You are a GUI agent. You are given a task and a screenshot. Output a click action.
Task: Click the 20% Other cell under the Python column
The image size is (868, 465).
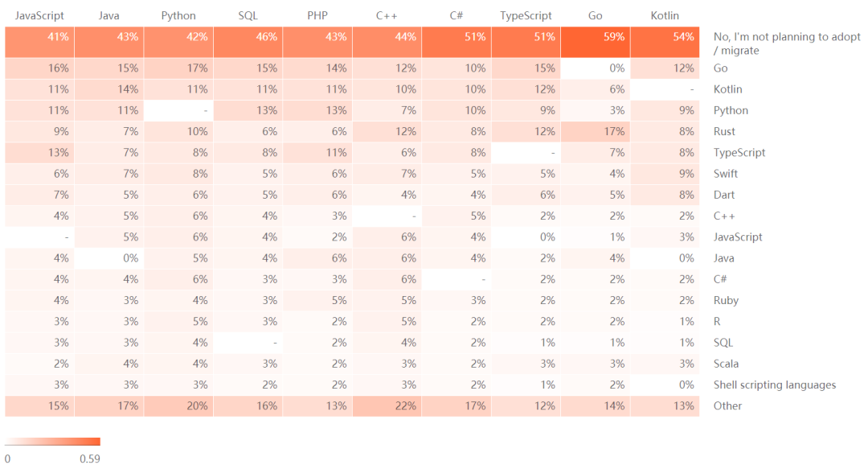click(x=178, y=405)
